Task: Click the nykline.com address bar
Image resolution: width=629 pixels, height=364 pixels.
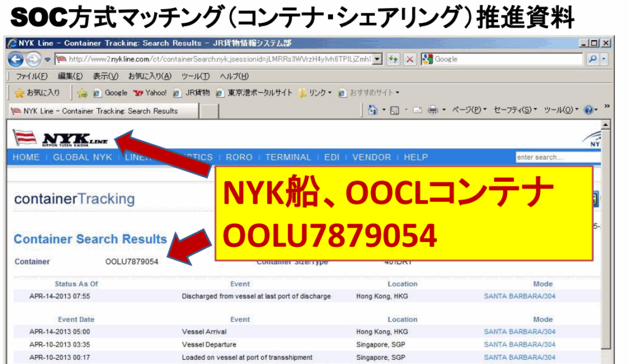Action: tap(214, 60)
